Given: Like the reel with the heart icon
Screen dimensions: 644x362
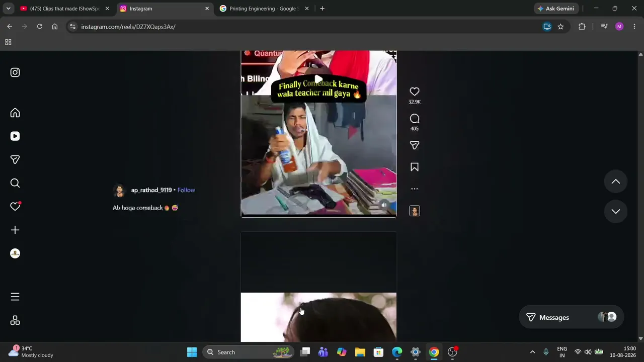Looking at the screenshot, I should (415, 92).
